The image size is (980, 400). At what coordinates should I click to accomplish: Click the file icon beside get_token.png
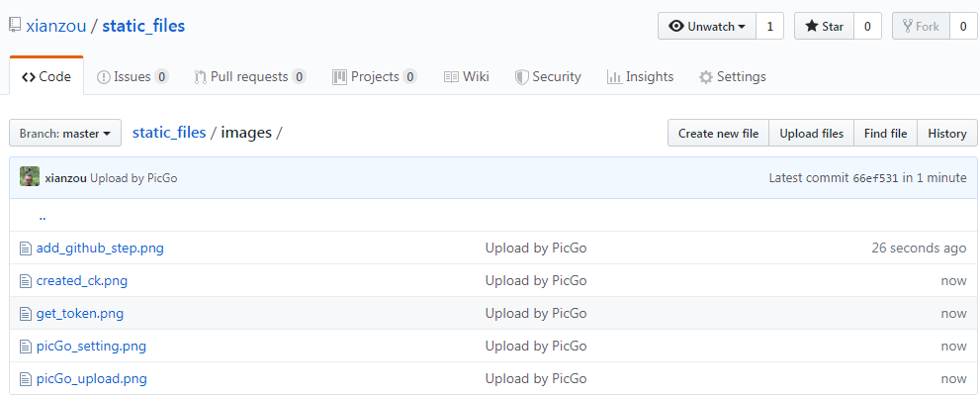coord(27,314)
